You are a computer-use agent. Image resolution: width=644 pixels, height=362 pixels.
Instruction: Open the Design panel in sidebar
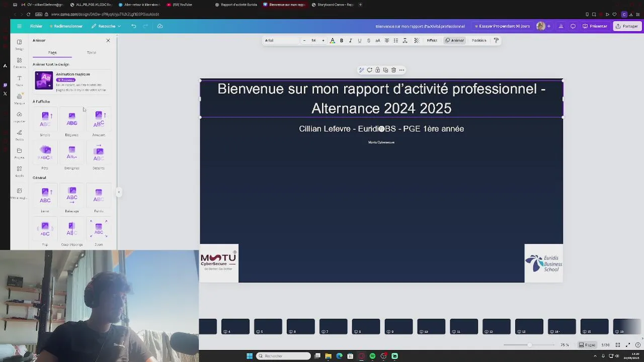point(19,44)
